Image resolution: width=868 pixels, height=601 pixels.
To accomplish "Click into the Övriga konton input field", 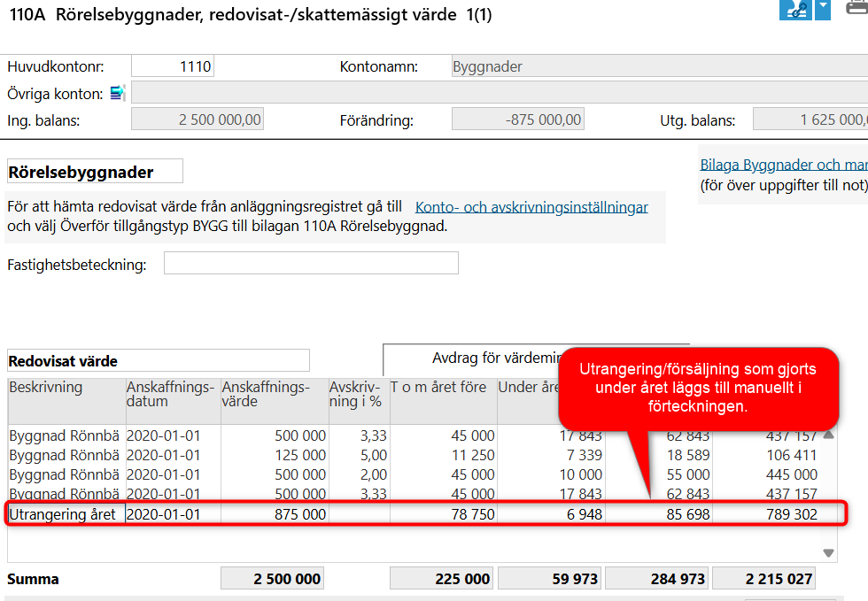I will tap(500, 93).
